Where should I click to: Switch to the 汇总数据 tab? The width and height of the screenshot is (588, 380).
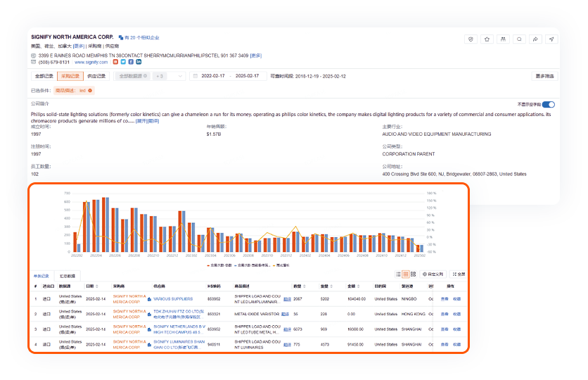pyautogui.click(x=68, y=276)
